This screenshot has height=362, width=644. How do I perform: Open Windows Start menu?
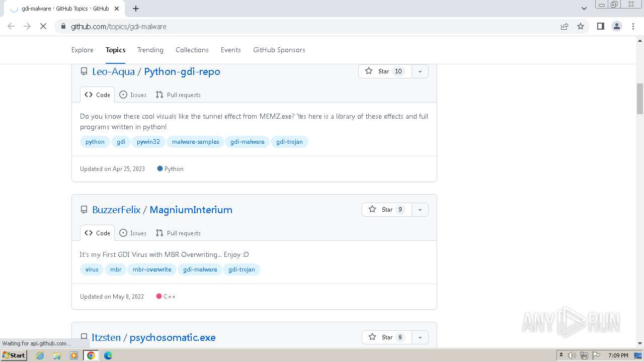point(14,355)
